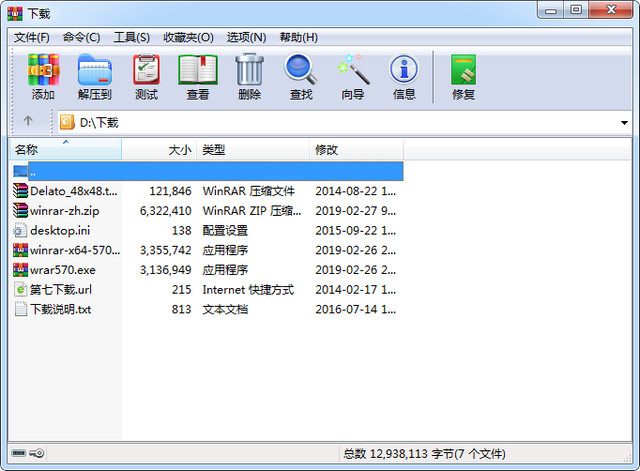Image resolution: width=640 pixels, height=471 pixels.
Task: Click the key icon in the status bar
Action: (37, 453)
